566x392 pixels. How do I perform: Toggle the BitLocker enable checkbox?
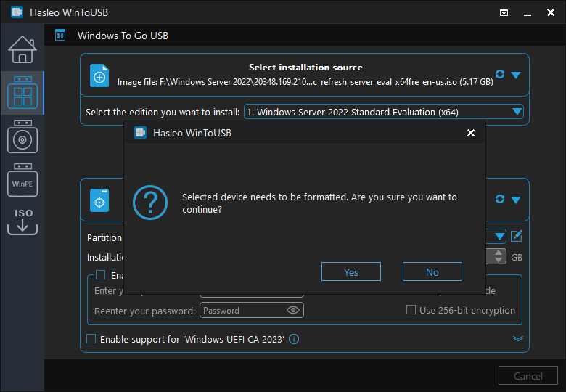(100, 275)
